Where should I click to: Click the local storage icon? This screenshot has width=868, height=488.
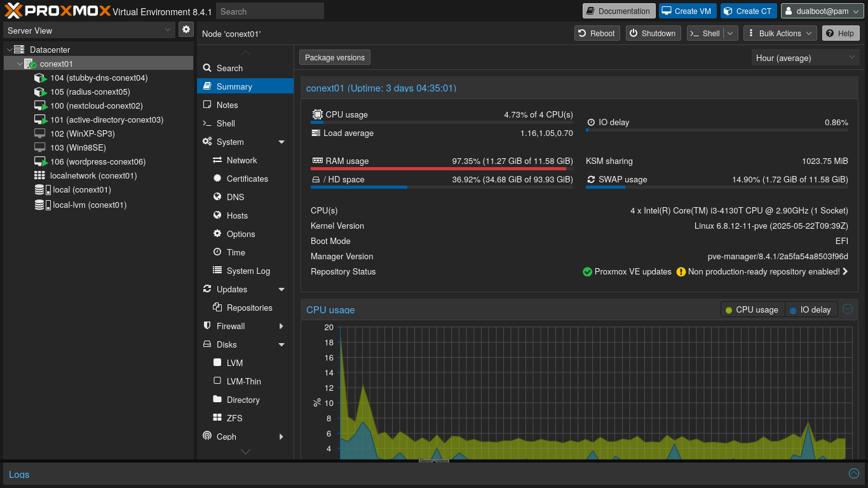tap(42, 189)
